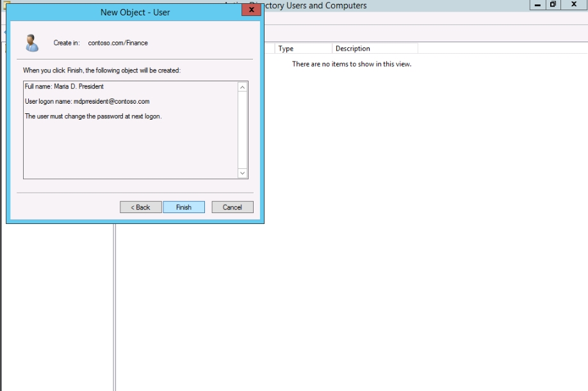
Task: Click the User logon name summary line
Action: tap(87, 101)
